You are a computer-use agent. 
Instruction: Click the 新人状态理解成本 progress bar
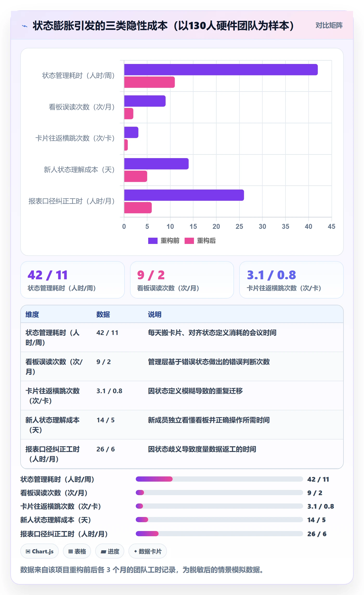click(x=219, y=520)
